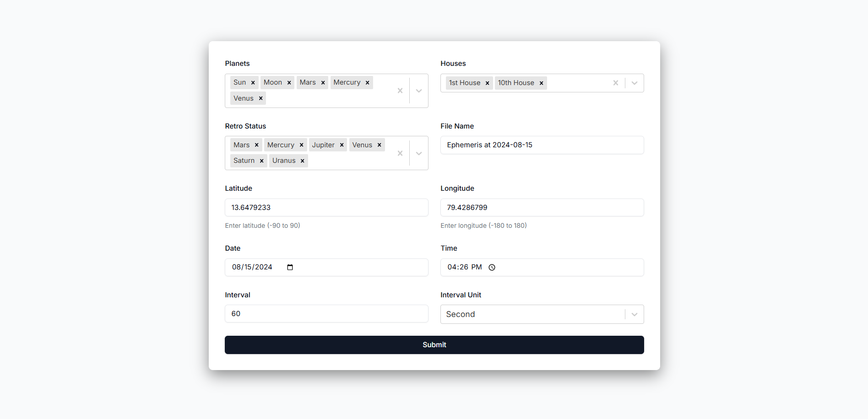Screen dimensions: 868x419
Task: Open the clock picker in Time field
Action: [x=492, y=268]
